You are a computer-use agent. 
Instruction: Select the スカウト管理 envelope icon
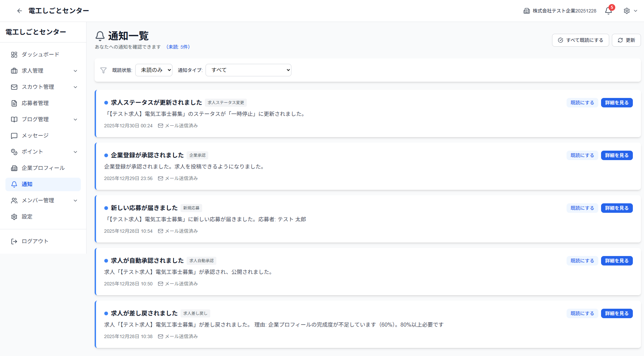(x=14, y=87)
